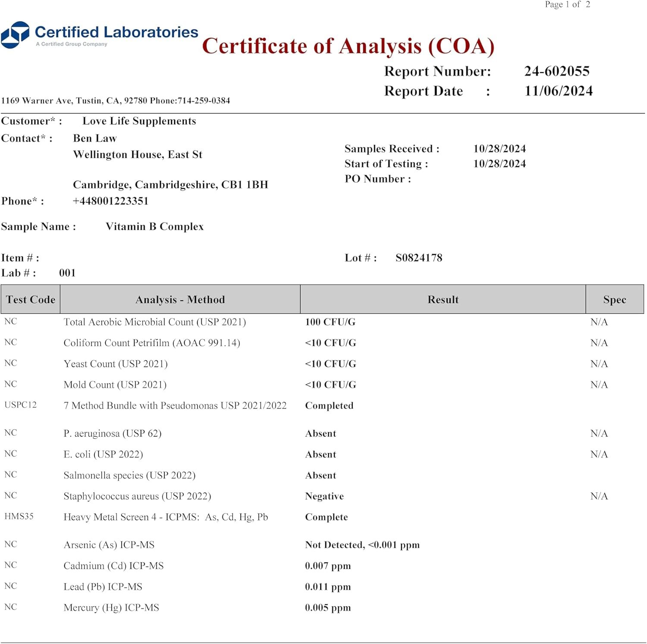Click lot number S0824178
This screenshot has width=647, height=644.
(418, 258)
